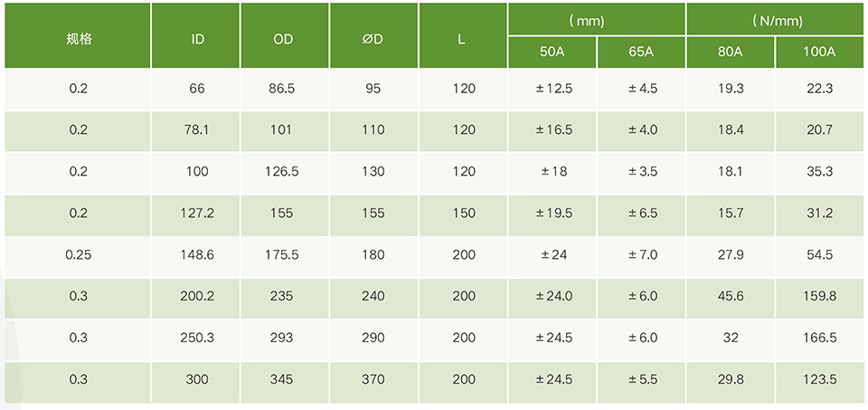Select the 50A sub-header cell
The width and height of the screenshot is (868, 410).
pos(552,52)
